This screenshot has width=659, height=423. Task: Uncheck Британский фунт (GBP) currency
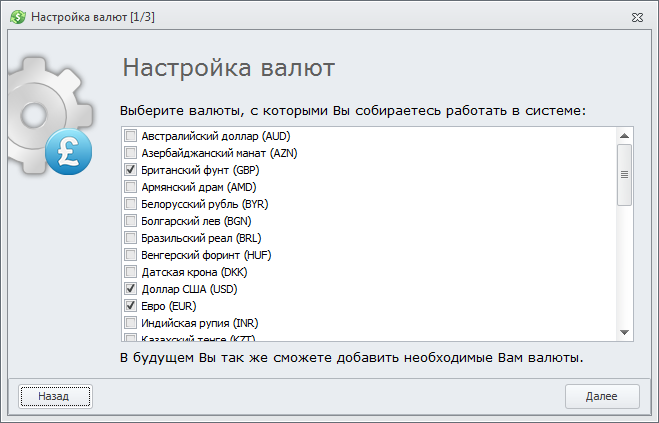(131, 170)
